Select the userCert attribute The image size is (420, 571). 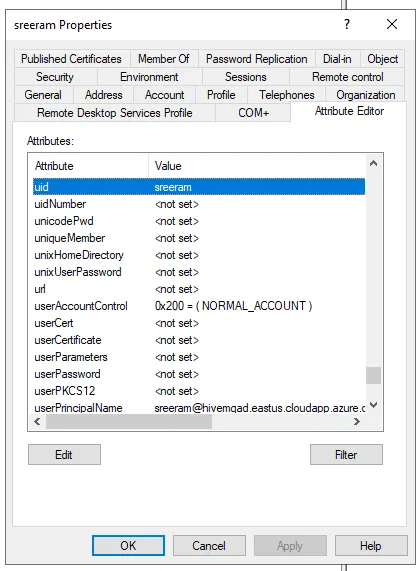(199, 323)
